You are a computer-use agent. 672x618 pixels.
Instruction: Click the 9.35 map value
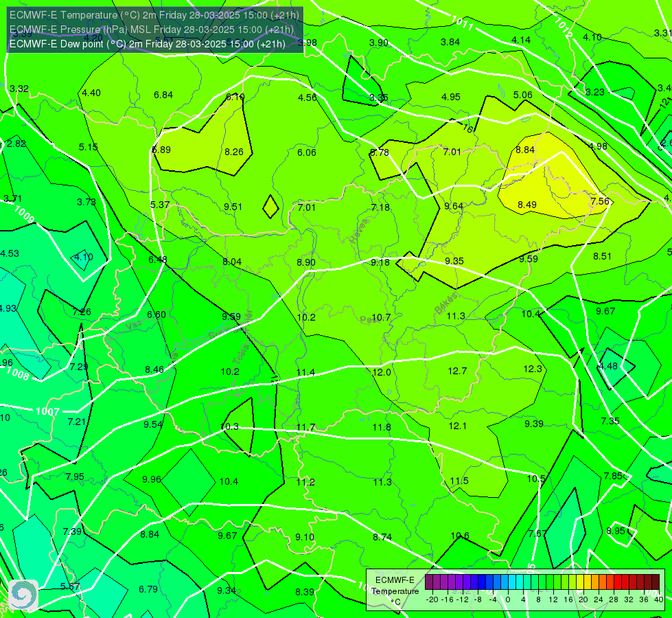(454, 261)
